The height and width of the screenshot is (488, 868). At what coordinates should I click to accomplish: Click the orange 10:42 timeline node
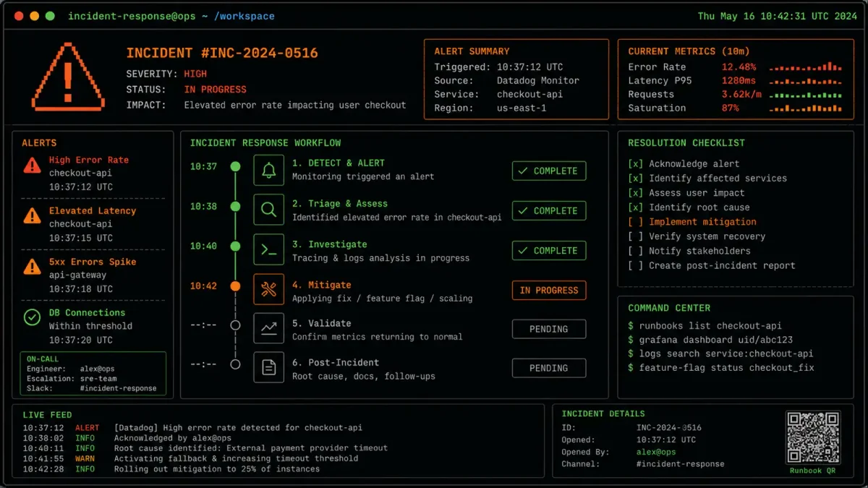234,286
